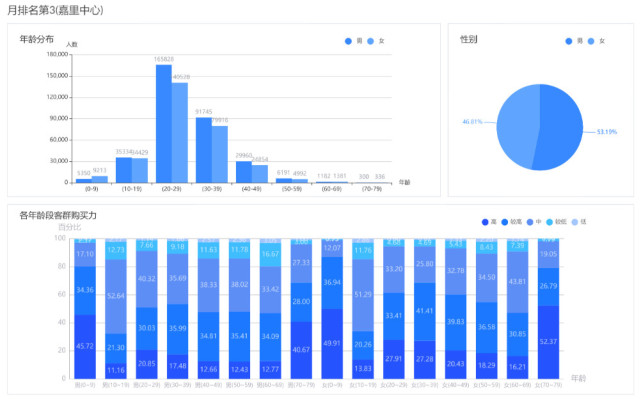Click the 49.91 segment in 女(0~9) bar
Screen dimensions: 641x399
click(x=332, y=343)
